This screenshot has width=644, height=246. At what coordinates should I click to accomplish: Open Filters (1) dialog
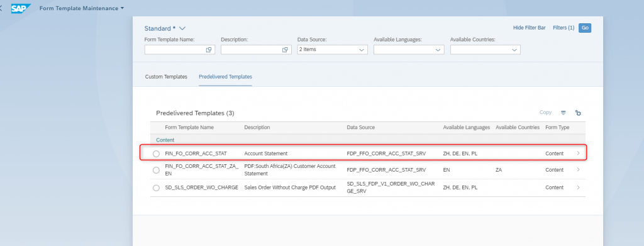[563, 28]
